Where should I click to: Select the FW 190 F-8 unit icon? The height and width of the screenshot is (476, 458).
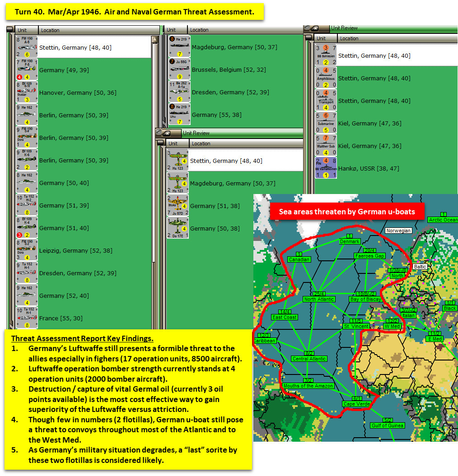(x=27, y=69)
